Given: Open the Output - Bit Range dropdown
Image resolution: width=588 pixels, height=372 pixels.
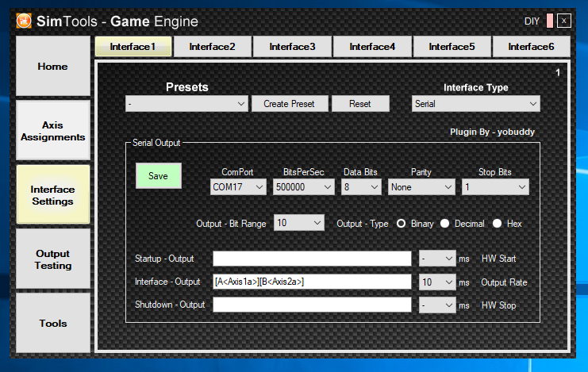Looking at the screenshot, I should [x=299, y=223].
